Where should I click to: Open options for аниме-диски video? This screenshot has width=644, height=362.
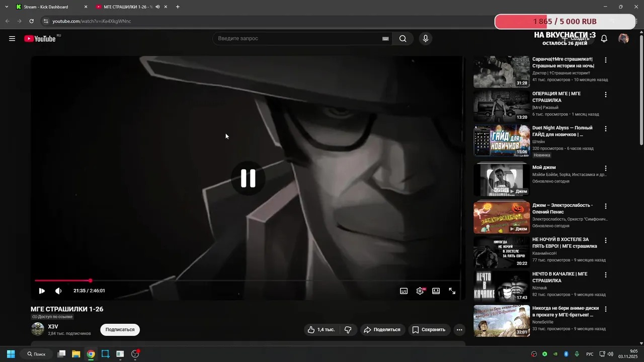[606, 309]
